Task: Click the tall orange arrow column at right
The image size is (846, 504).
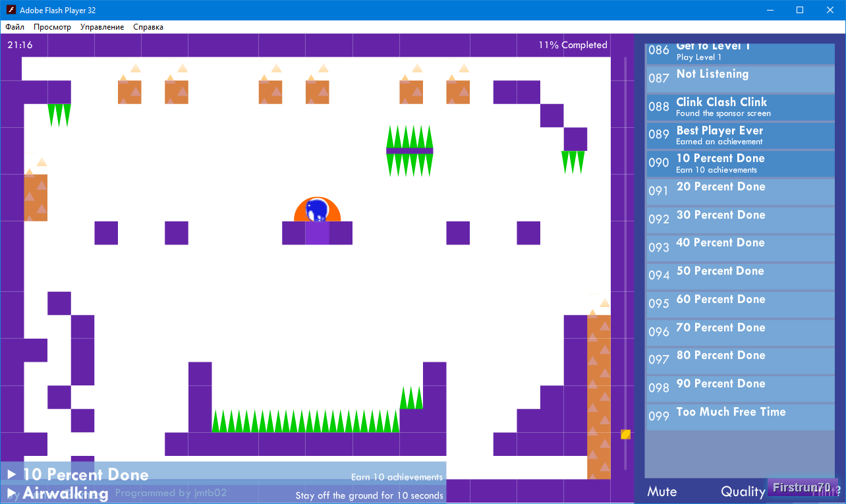Action: [x=598, y=395]
